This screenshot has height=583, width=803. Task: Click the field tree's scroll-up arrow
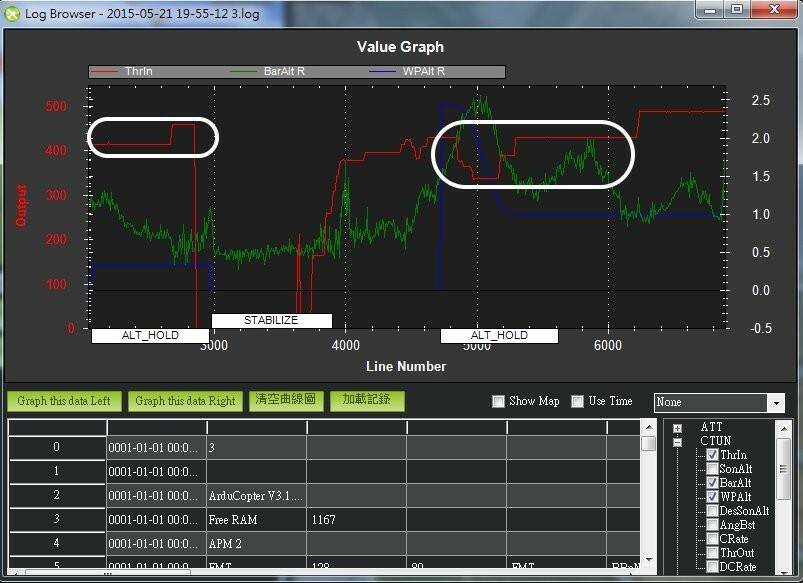(784, 427)
